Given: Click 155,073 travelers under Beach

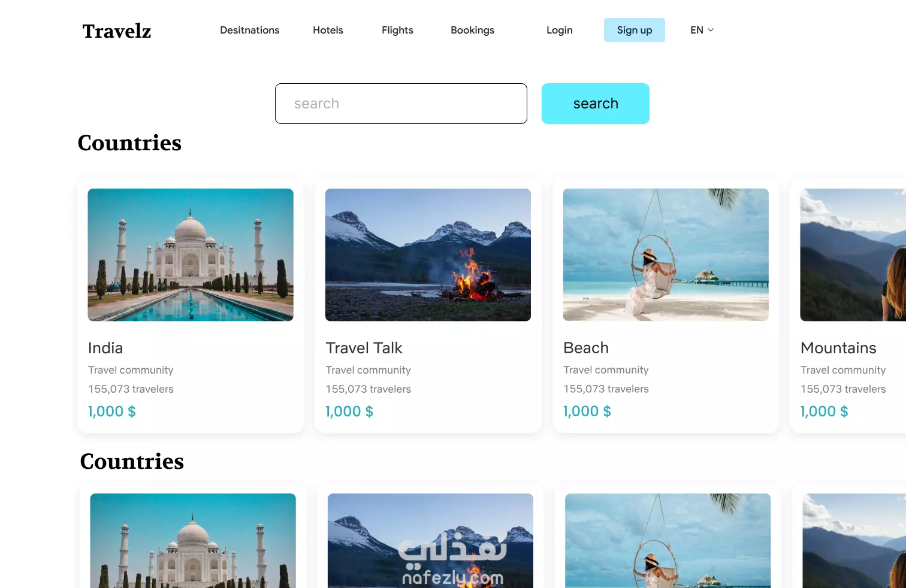Looking at the screenshot, I should pyautogui.click(x=606, y=389).
